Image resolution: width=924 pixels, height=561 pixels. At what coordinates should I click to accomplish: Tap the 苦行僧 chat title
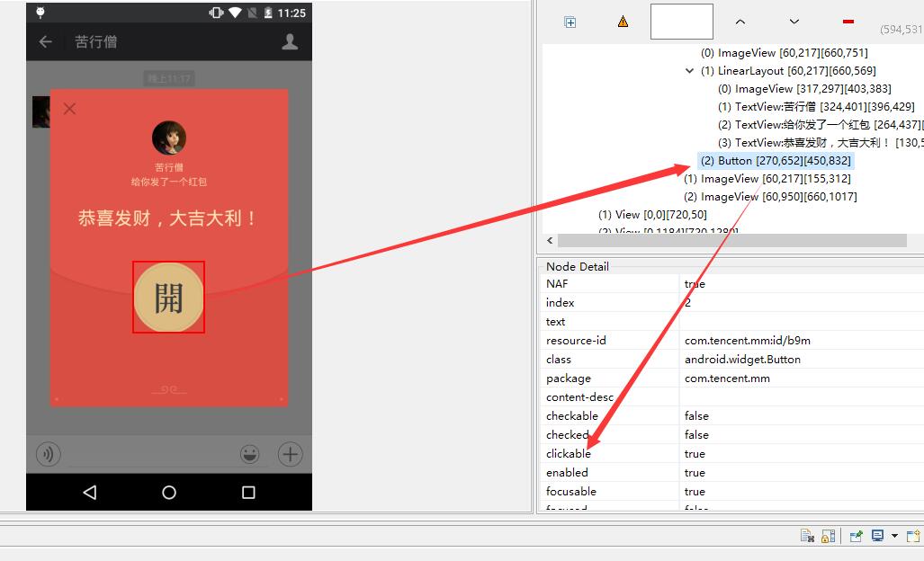point(95,41)
